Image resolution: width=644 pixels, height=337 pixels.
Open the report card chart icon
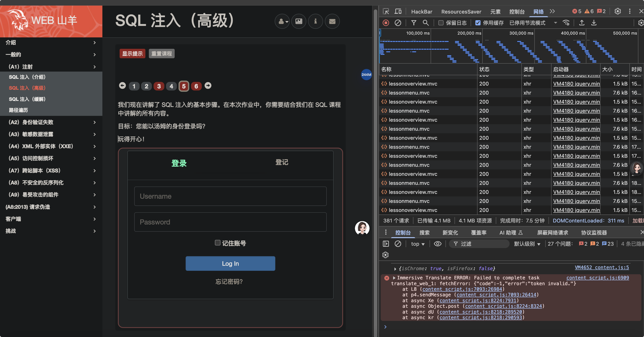point(299,21)
